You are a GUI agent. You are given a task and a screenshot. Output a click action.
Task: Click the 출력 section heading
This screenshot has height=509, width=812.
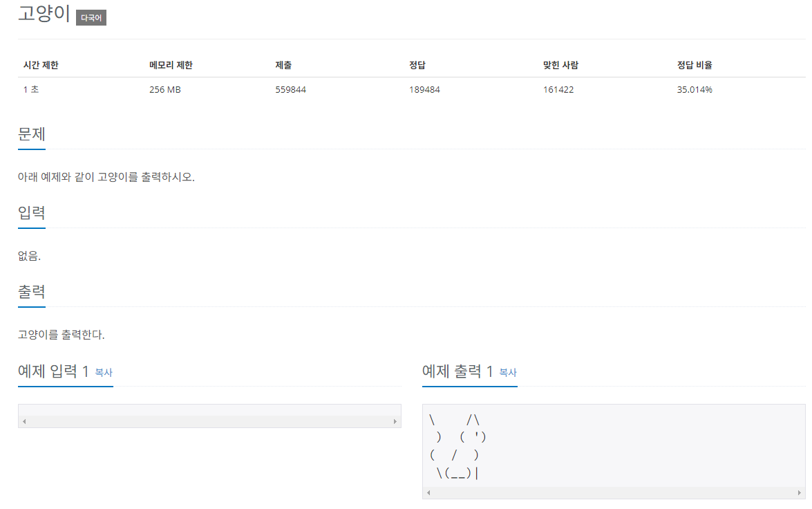(x=32, y=292)
